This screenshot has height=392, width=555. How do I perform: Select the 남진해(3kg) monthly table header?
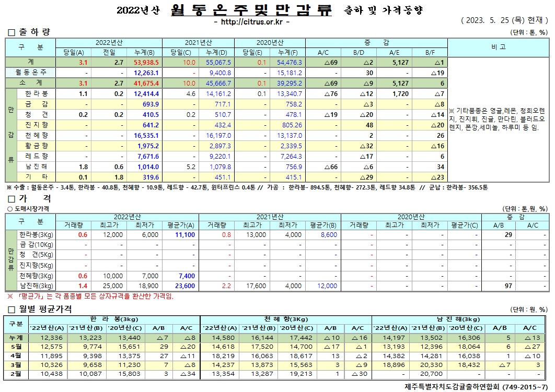coord(458,318)
